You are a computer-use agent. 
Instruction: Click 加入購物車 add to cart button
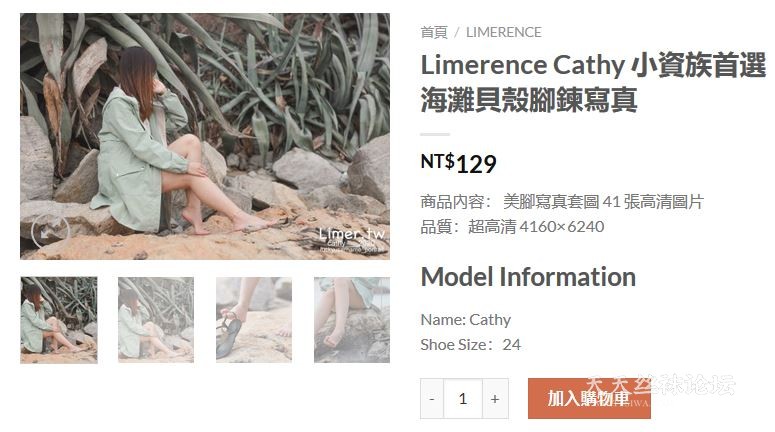coord(589,398)
